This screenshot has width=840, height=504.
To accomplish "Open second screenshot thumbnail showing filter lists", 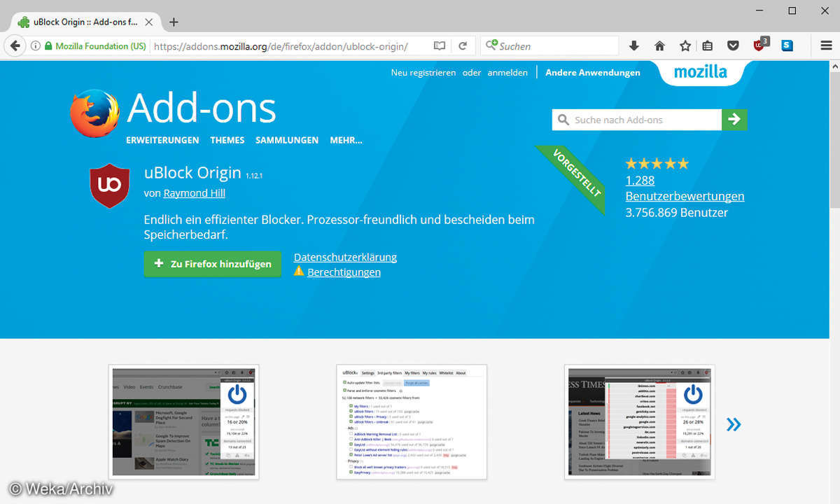I will 412,422.
